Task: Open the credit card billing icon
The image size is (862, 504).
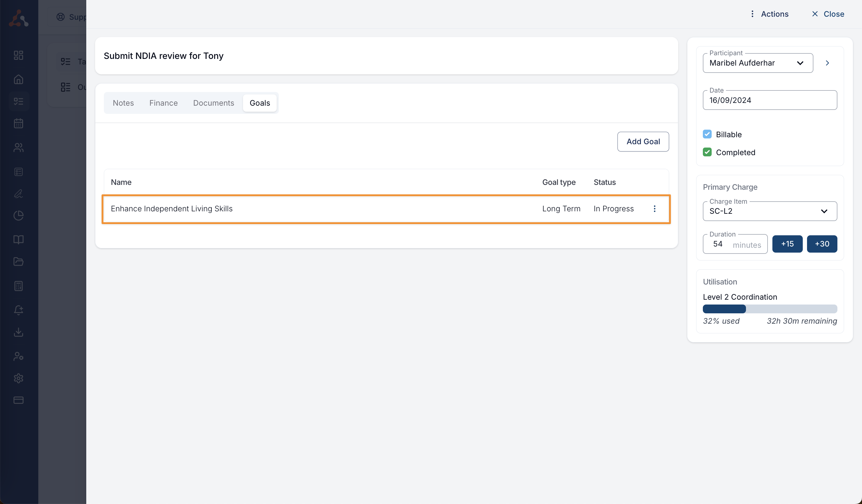Action: 19,400
